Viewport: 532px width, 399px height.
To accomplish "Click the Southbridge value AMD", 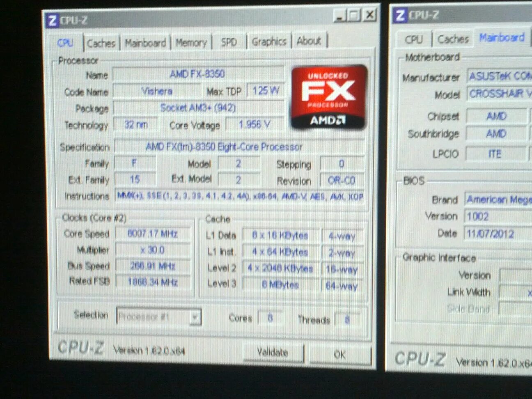I will [x=496, y=134].
